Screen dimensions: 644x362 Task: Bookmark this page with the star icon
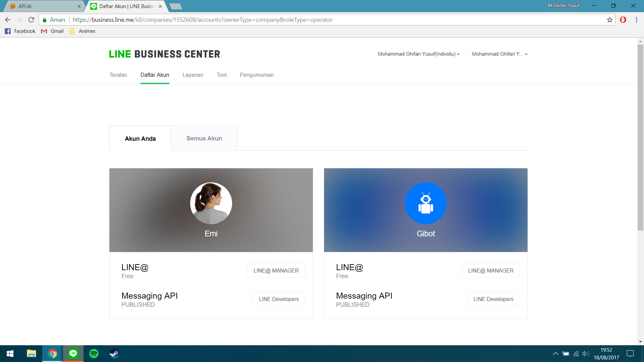click(609, 20)
